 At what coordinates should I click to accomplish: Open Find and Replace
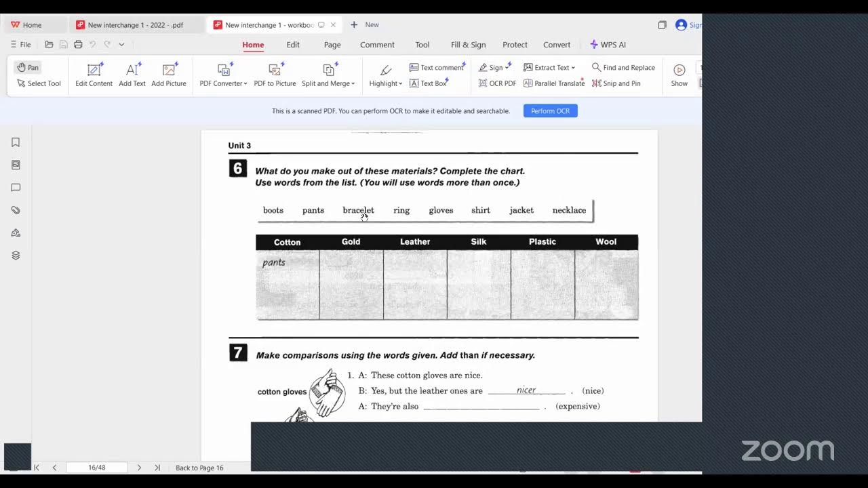coord(623,67)
